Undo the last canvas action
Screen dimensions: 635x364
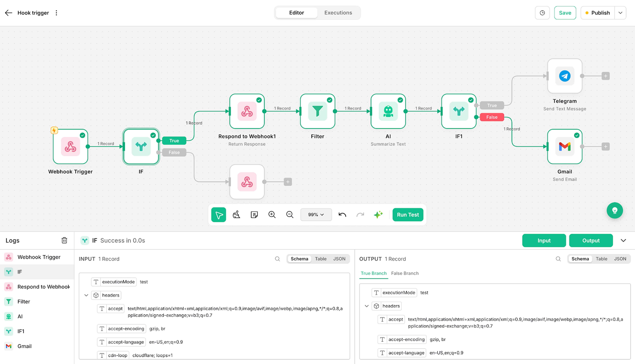tap(342, 214)
